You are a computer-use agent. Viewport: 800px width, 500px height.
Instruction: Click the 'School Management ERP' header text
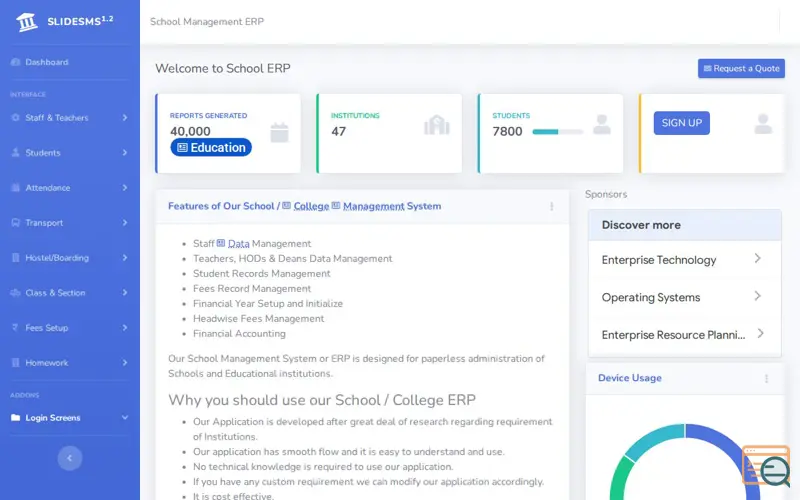pos(207,21)
